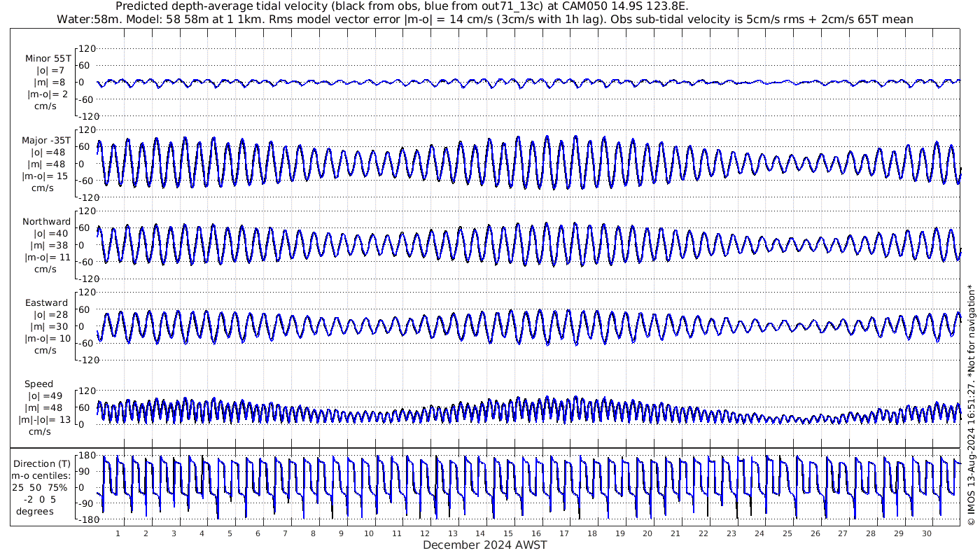
Task: Select the "Minor 55T" panel label
Action: pyautogui.click(x=48, y=59)
